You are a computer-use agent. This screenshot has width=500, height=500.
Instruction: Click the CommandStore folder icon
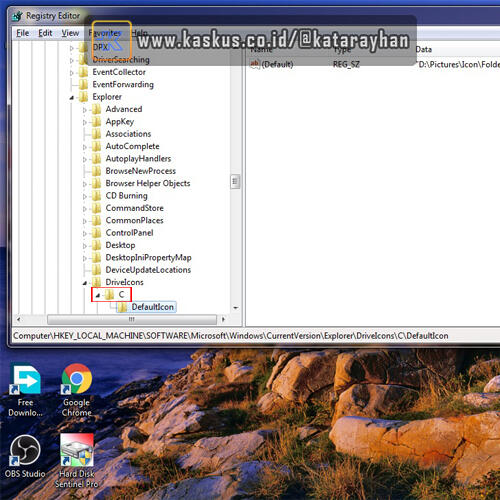[96, 208]
